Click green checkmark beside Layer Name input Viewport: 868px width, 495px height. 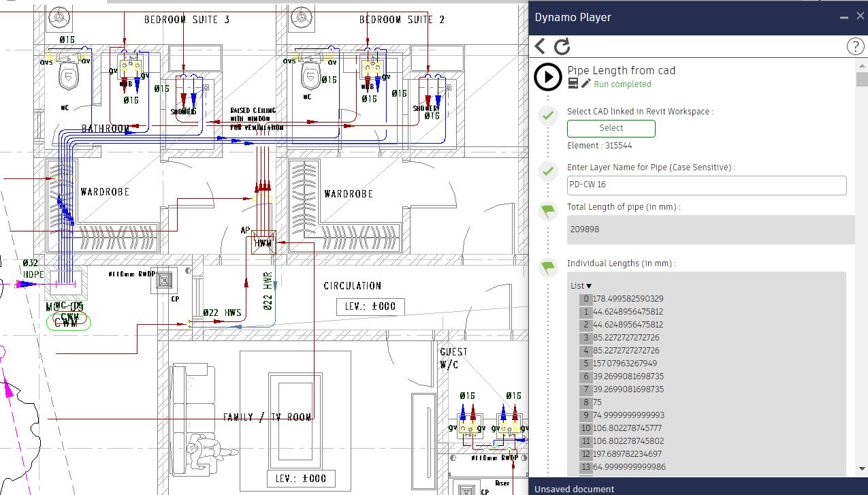[x=548, y=171]
